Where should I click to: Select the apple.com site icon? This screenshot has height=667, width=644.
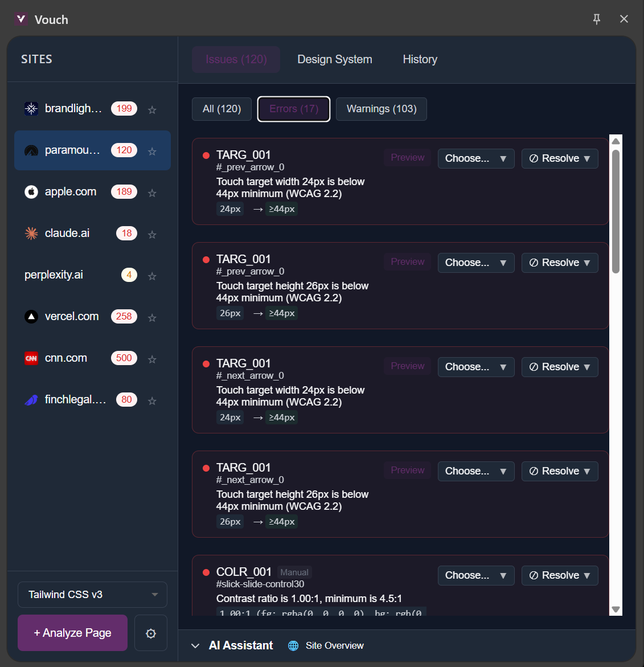pyautogui.click(x=31, y=192)
